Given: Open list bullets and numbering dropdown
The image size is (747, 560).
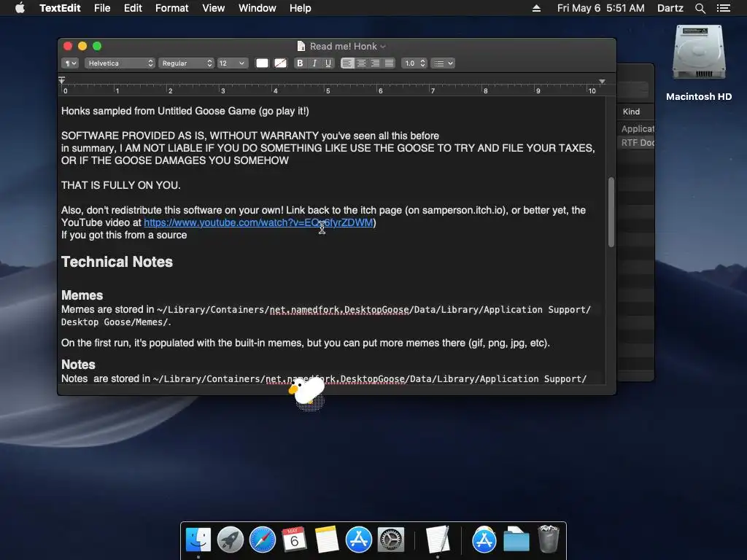Looking at the screenshot, I should click(443, 63).
